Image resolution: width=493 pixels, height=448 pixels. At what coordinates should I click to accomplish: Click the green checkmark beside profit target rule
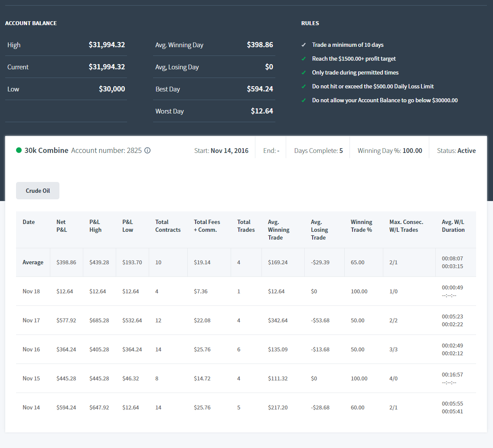(x=304, y=59)
